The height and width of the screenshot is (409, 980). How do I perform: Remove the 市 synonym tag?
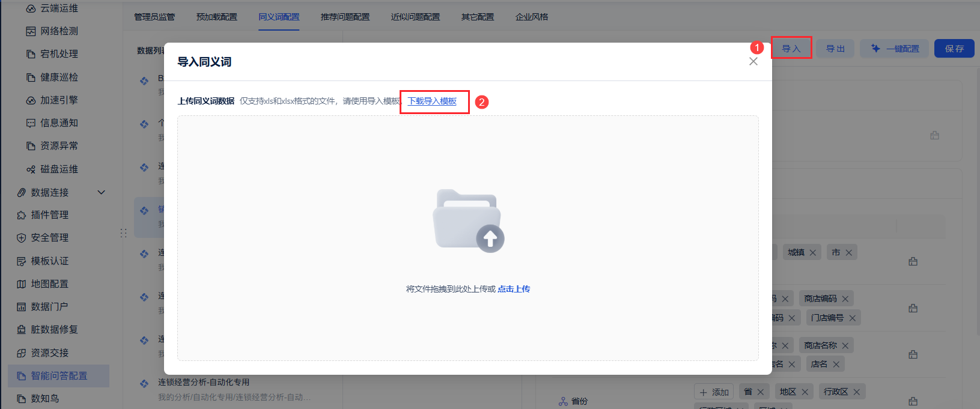(x=849, y=253)
